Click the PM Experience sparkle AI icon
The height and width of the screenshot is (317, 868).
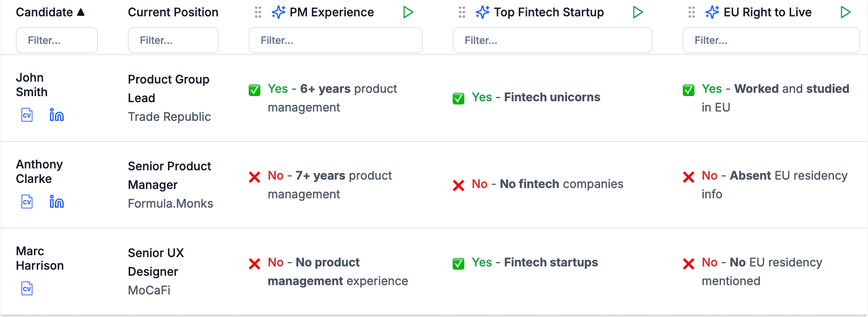pos(279,12)
